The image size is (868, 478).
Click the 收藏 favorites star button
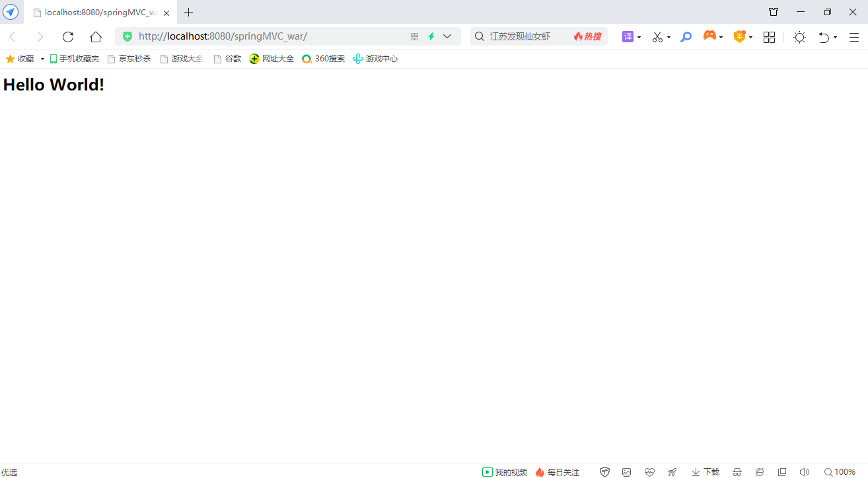pyautogui.click(x=20, y=59)
